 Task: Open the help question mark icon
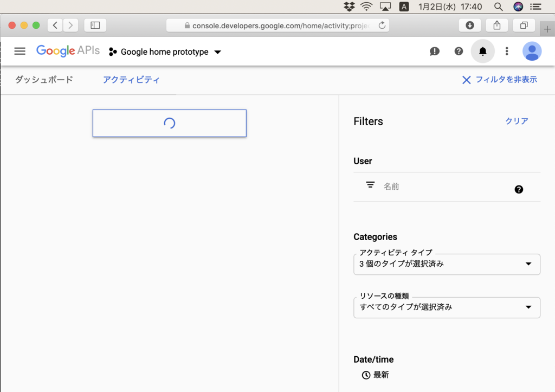(459, 51)
